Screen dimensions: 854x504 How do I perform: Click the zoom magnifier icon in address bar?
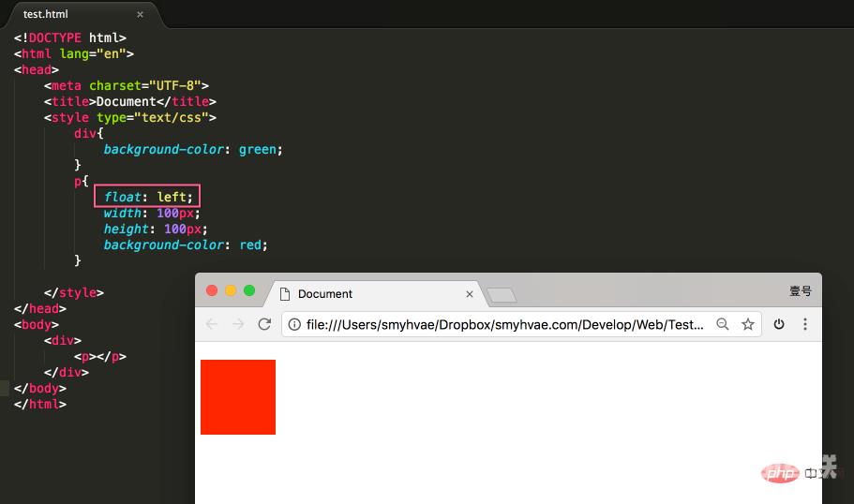pyautogui.click(x=722, y=324)
